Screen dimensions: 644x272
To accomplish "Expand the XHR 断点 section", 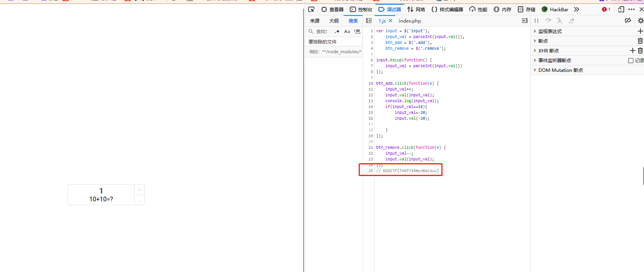I will (x=548, y=51).
